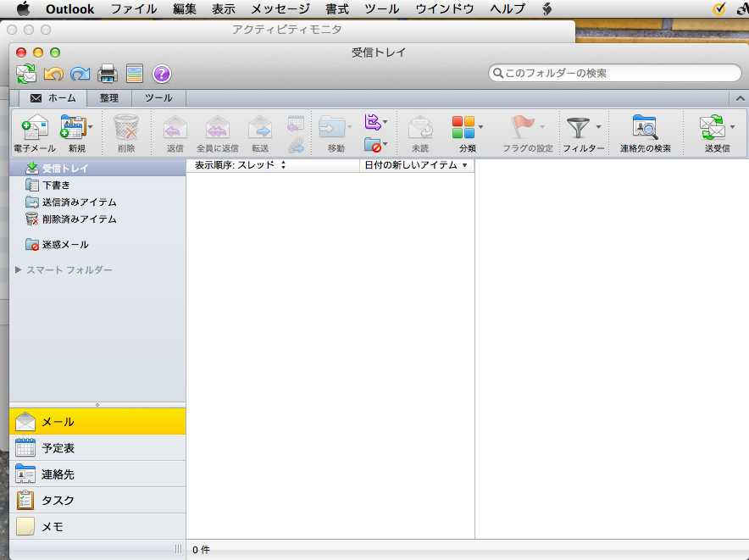This screenshot has width=749, height=560.
Task: Switch to the 整理 ribbon tab
Action: pos(109,98)
